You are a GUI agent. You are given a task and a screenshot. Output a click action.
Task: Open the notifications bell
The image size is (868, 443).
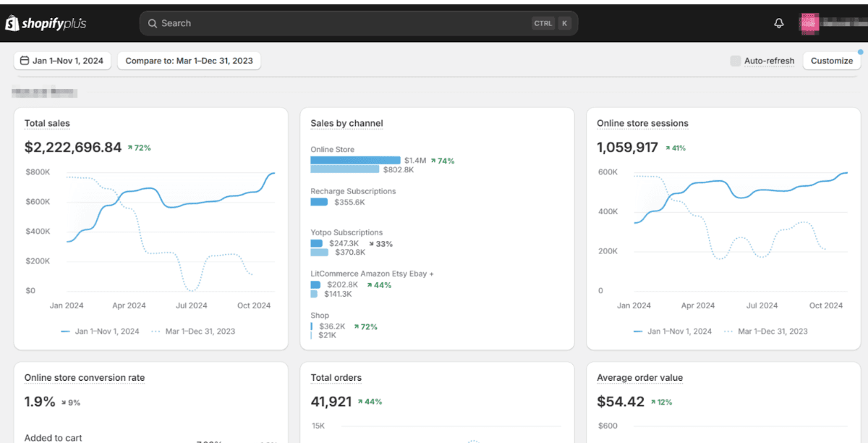point(779,23)
